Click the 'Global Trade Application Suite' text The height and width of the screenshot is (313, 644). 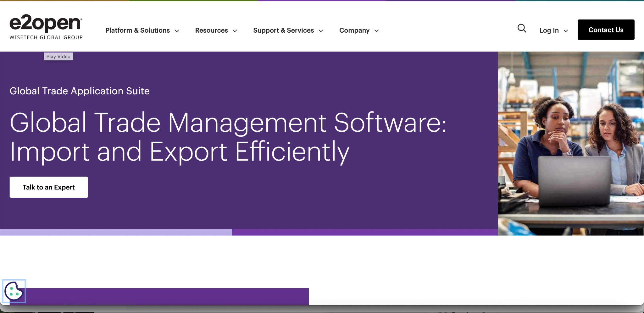[x=80, y=91]
